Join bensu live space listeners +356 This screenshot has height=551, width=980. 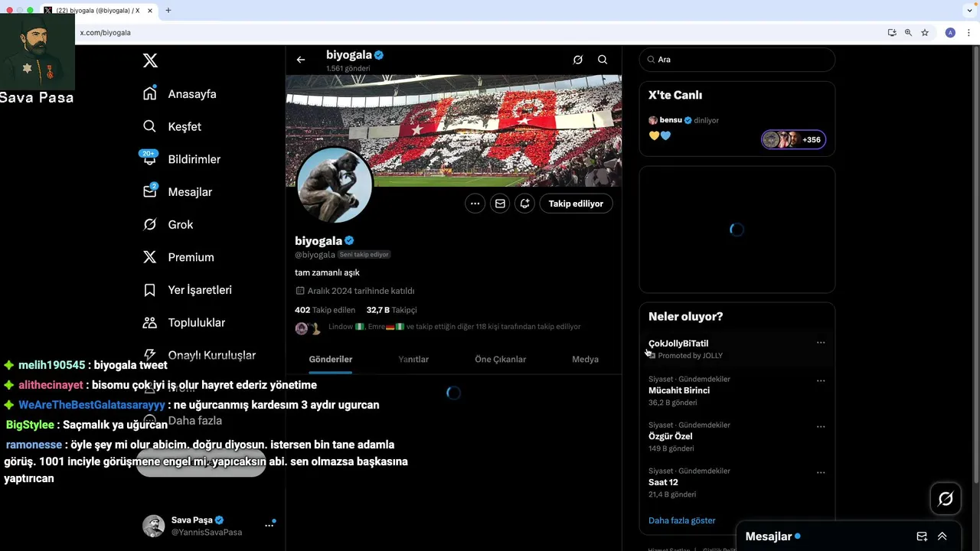793,139
